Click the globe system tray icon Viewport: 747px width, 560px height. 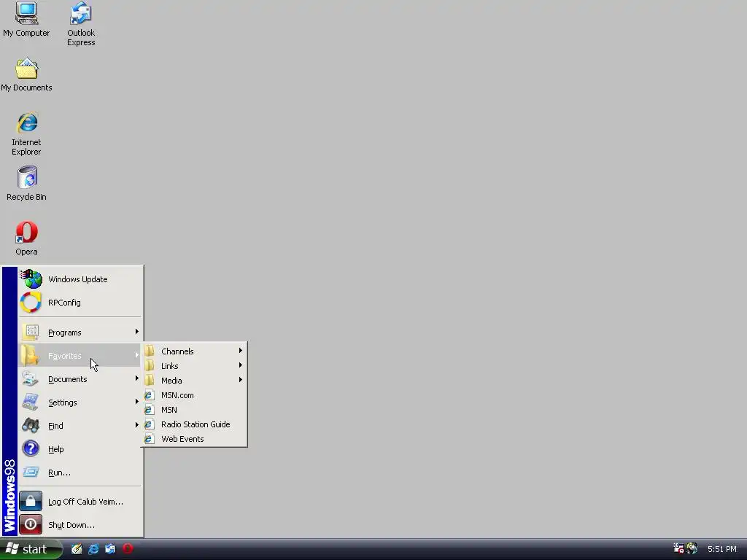(692, 548)
